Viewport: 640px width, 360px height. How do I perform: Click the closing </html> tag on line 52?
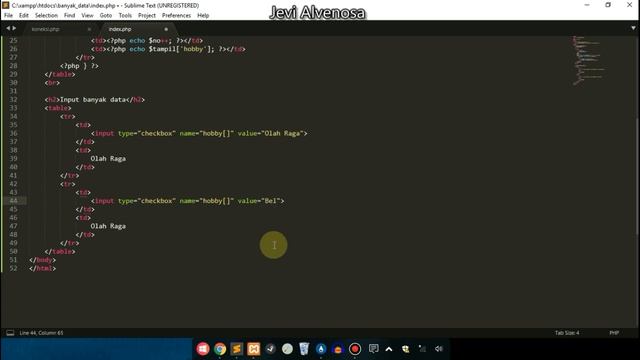42,269
